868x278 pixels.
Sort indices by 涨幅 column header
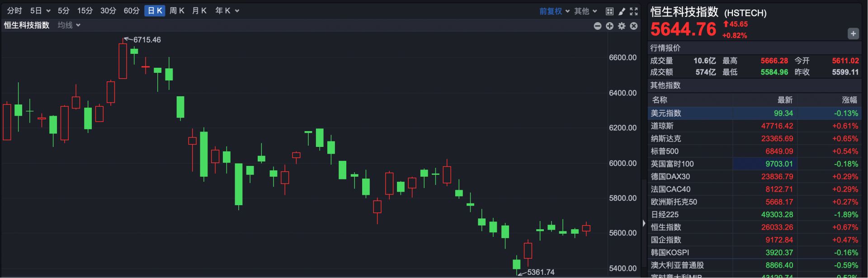[x=849, y=100]
